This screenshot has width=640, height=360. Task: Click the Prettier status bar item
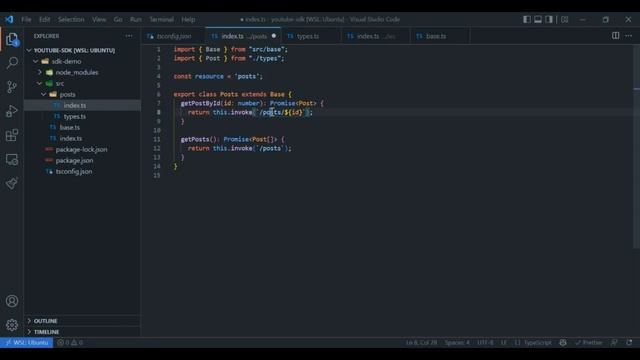589,342
